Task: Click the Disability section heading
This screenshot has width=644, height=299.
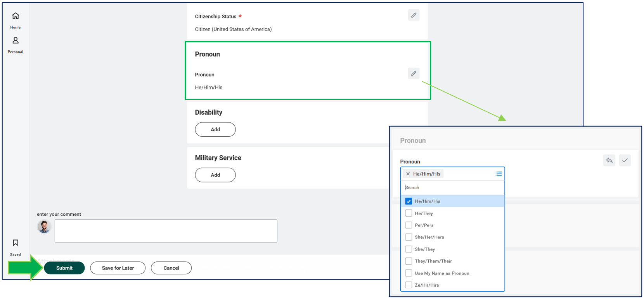Action: 209,112
